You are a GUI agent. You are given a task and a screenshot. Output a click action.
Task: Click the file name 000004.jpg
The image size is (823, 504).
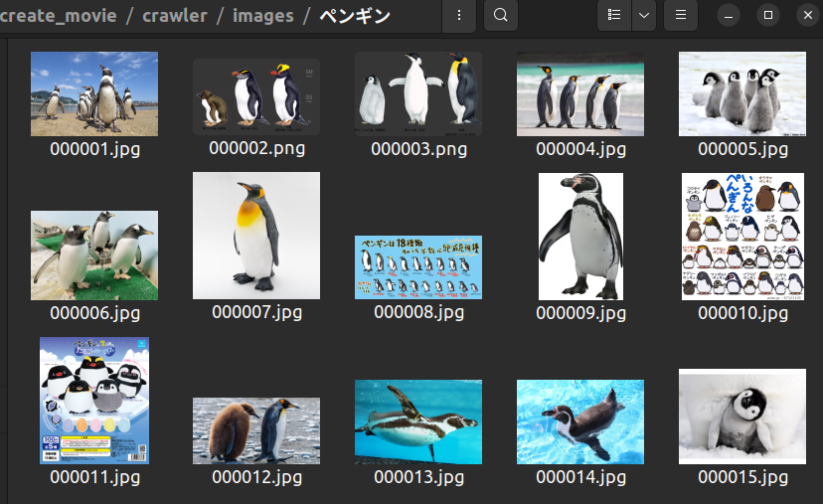pyautogui.click(x=581, y=149)
